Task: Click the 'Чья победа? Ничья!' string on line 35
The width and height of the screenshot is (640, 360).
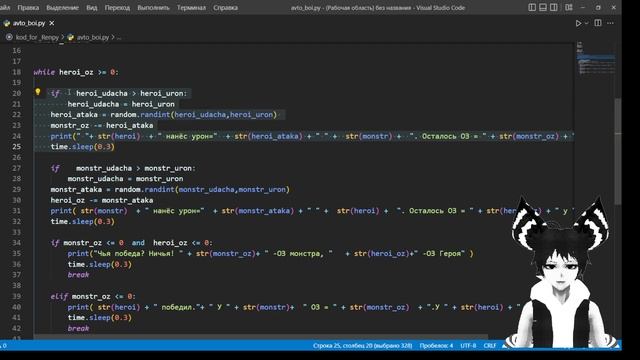Action: click(x=138, y=253)
